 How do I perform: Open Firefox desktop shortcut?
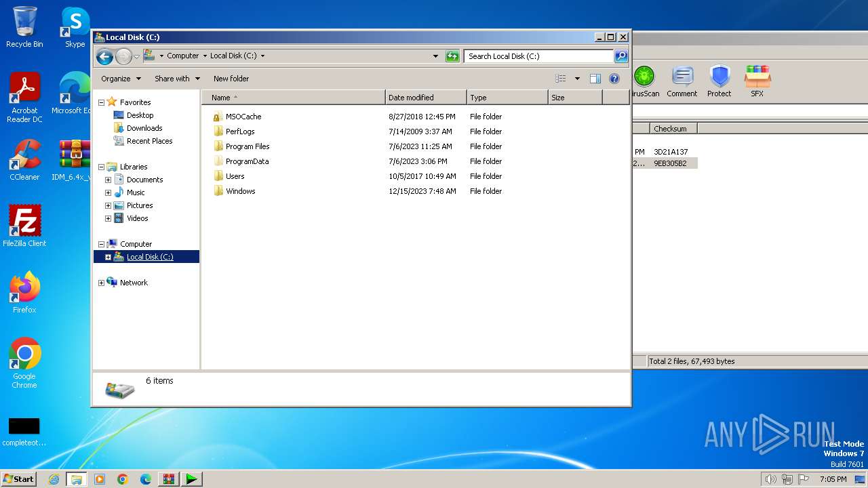pos(24,292)
